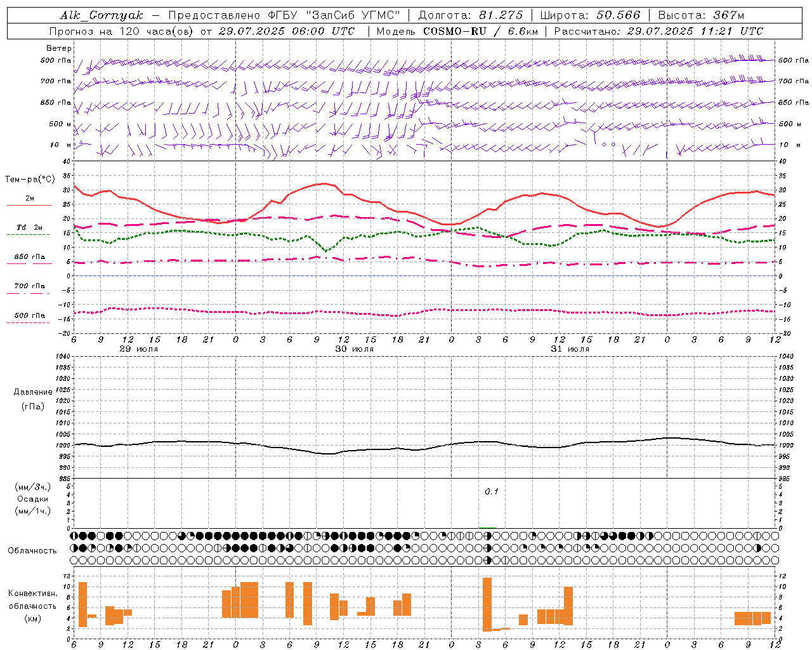
Task: Click the "31 июля" date label
Action: pyautogui.click(x=570, y=349)
